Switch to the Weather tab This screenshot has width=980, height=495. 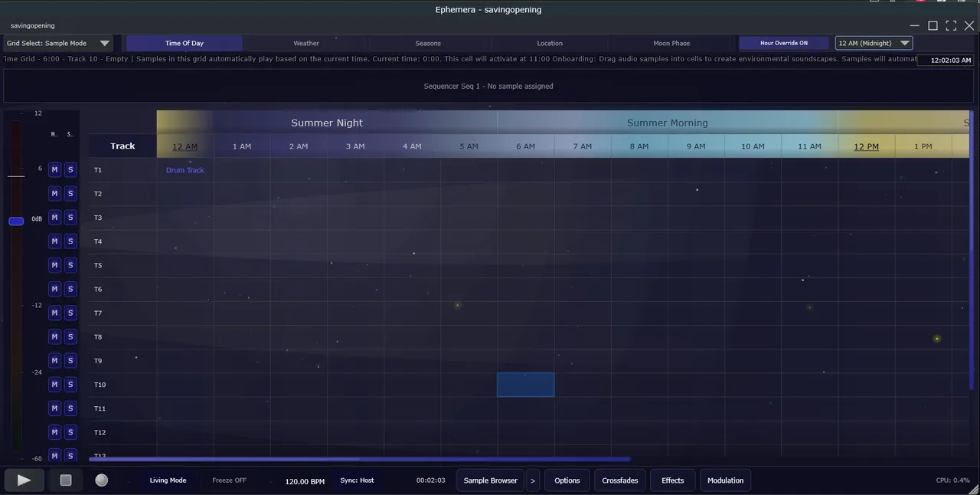tap(305, 43)
